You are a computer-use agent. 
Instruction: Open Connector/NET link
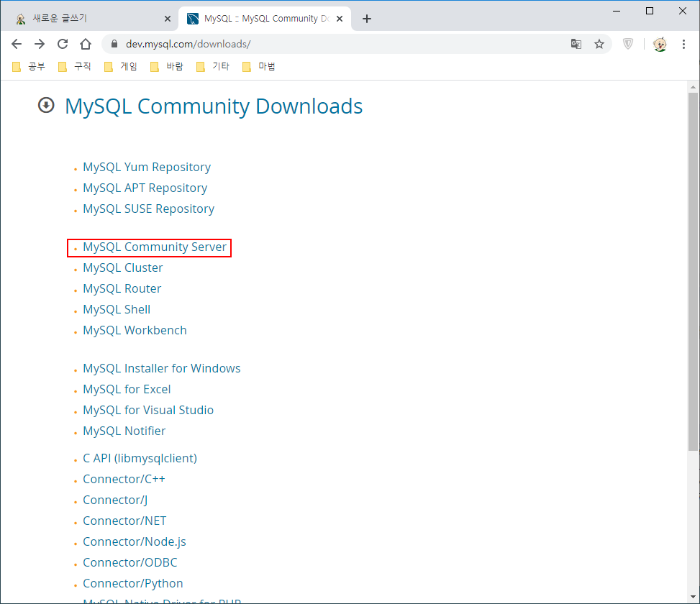coord(124,521)
